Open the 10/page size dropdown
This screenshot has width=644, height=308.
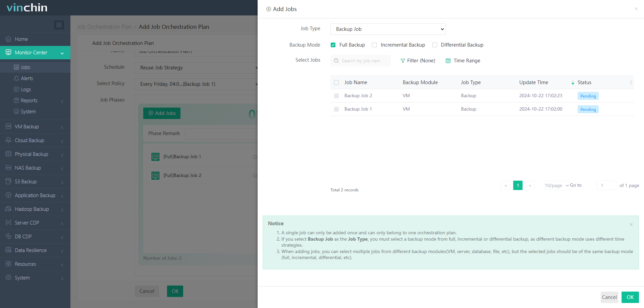click(x=556, y=185)
